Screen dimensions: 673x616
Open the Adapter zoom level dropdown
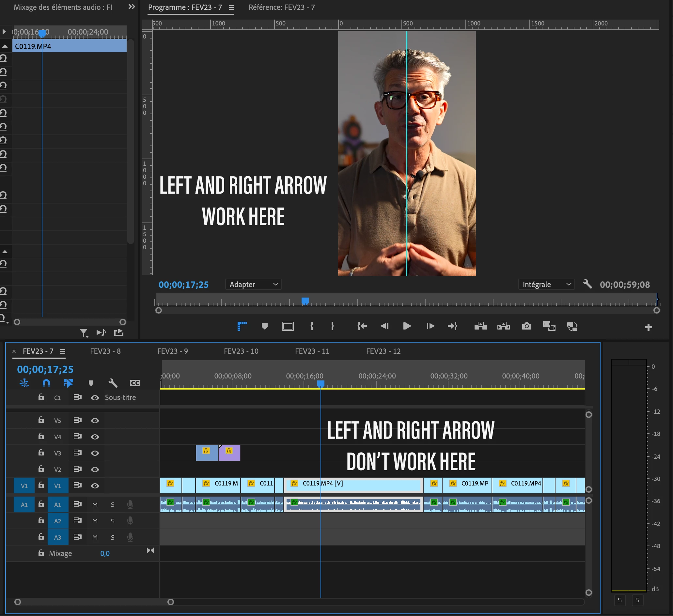click(253, 285)
